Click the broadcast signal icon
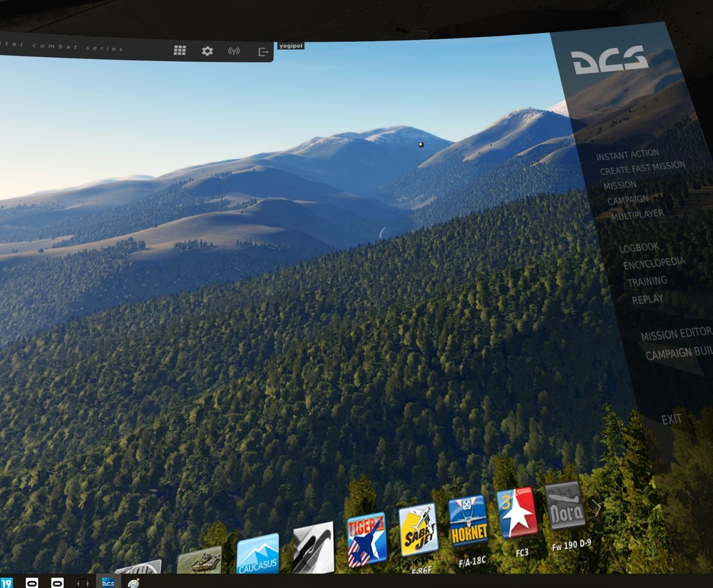Image resolution: width=713 pixels, height=588 pixels. pos(234,51)
